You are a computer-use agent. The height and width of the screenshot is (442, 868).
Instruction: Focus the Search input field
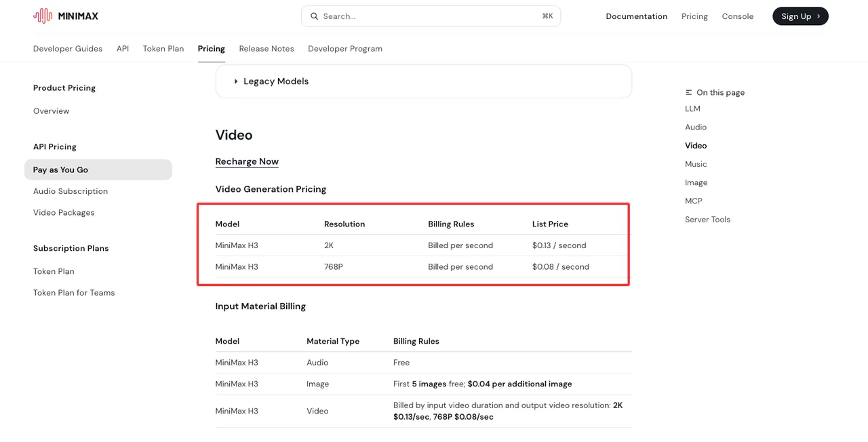(431, 16)
